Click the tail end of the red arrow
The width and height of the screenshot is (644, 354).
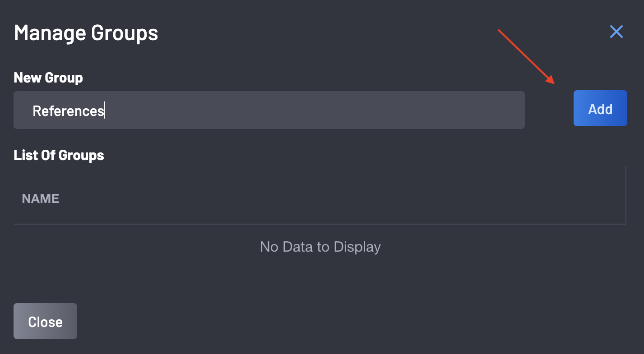coord(500,31)
